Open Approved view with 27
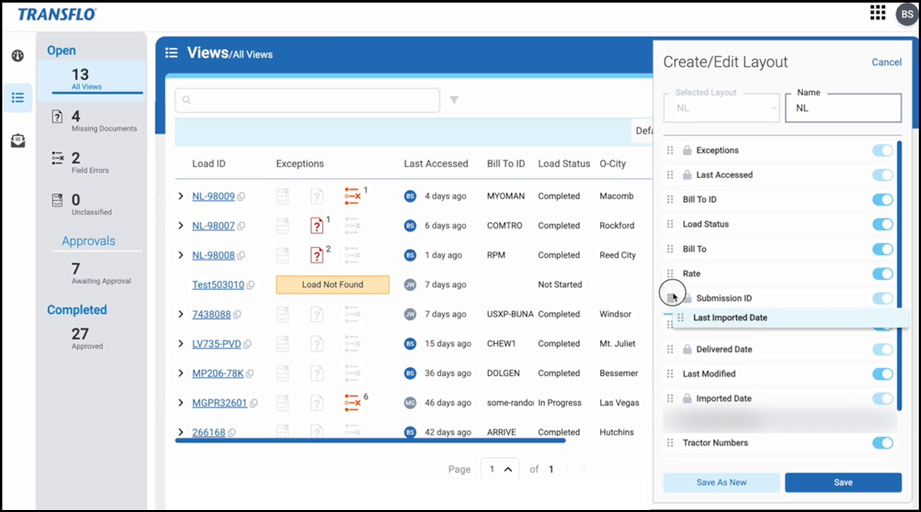The height and width of the screenshot is (512, 921). (88, 338)
